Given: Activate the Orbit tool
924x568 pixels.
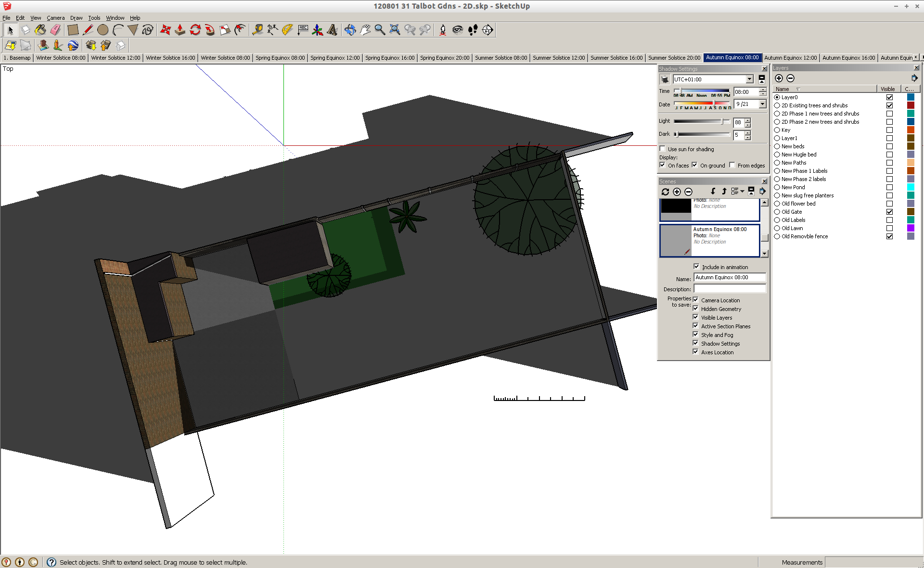Looking at the screenshot, I should coord(350,30).
